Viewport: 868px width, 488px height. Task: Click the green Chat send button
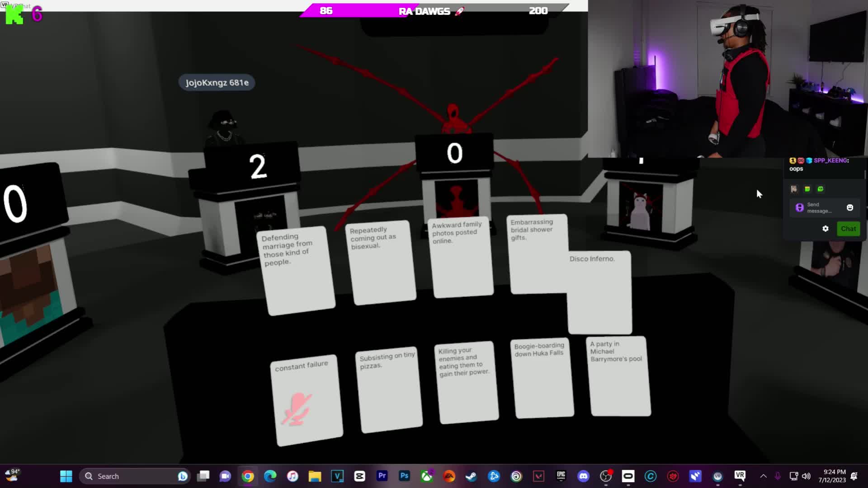848,229
